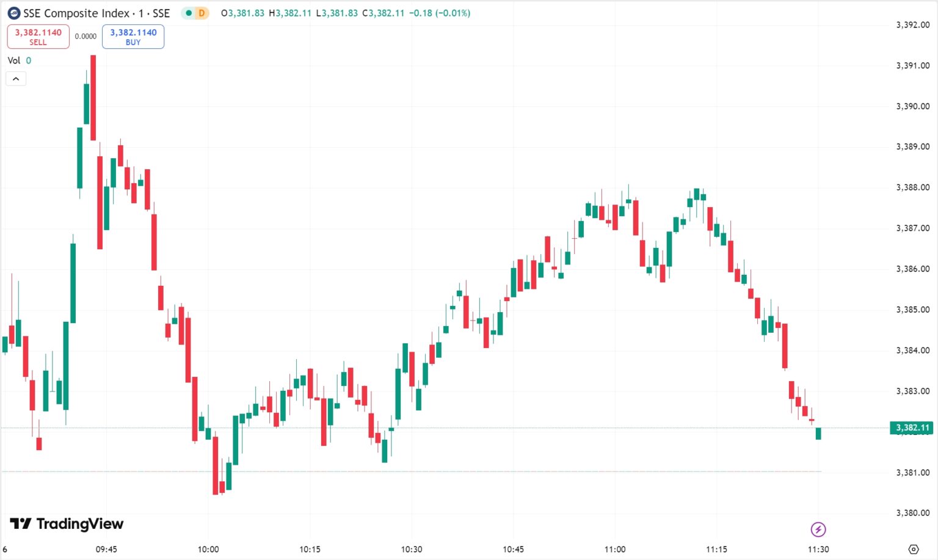Screen dimensions: 938x560
Task: Click the 3,385.00 level on the price scale
Action: (x=913, y=310)
